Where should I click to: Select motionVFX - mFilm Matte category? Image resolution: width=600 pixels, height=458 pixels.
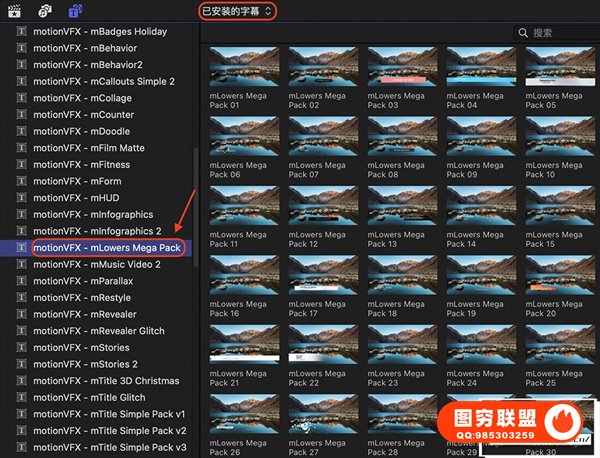[x=88, y=148]
